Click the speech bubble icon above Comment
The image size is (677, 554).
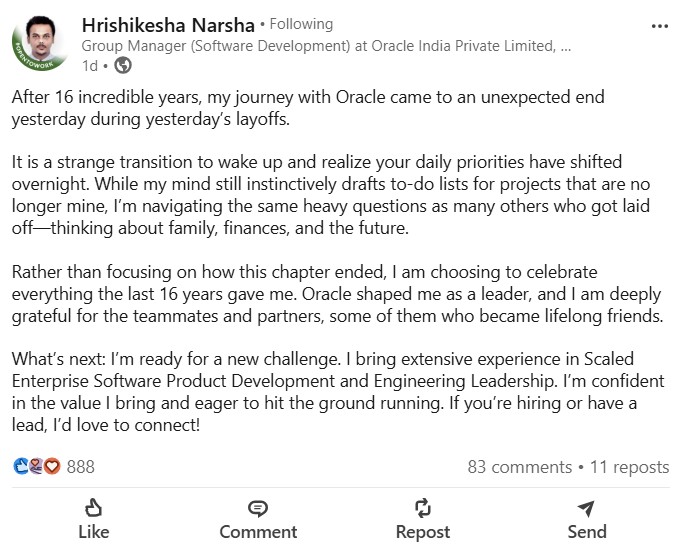click(x=258, y=507)
